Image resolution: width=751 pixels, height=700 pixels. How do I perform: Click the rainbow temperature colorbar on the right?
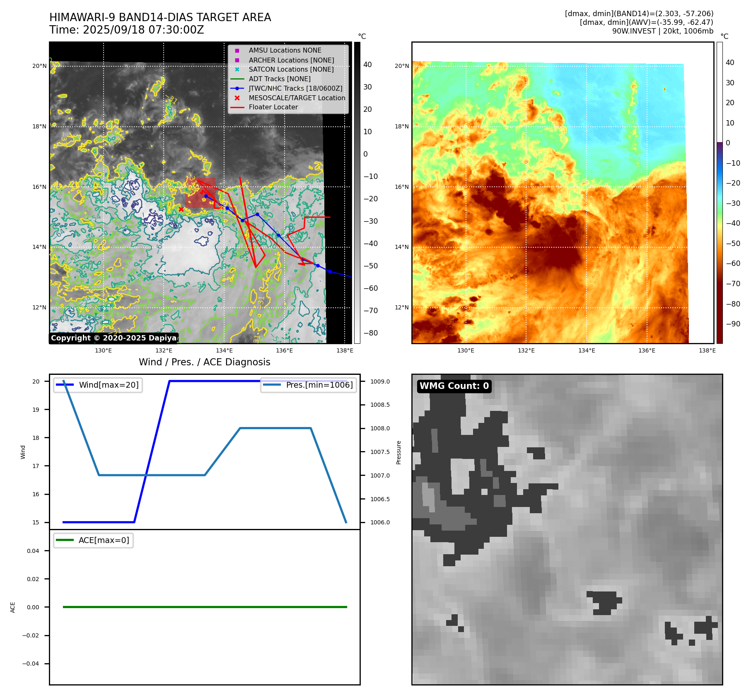pyautogui.click(x=720, y=193)
